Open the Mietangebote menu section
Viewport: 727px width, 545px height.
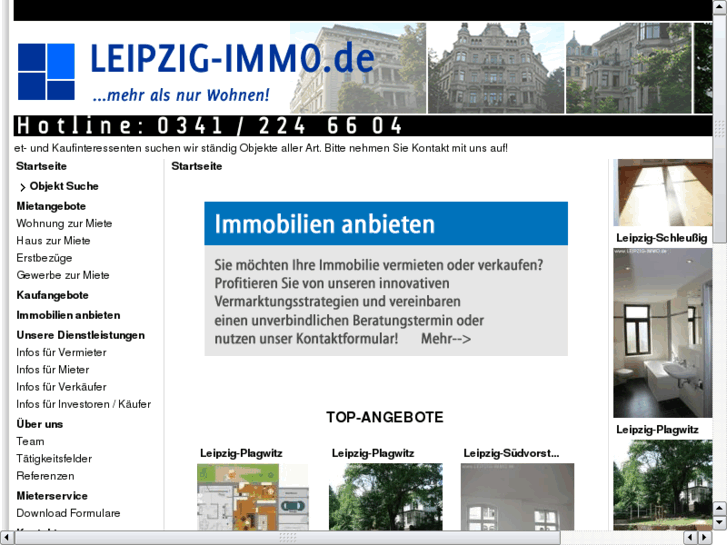point(51,206)
